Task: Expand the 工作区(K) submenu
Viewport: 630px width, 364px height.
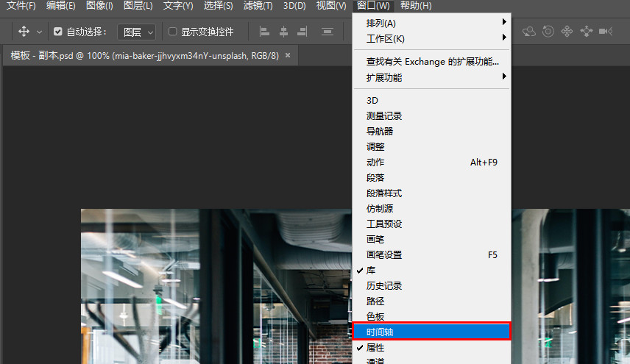Action: tap(431, 38)
